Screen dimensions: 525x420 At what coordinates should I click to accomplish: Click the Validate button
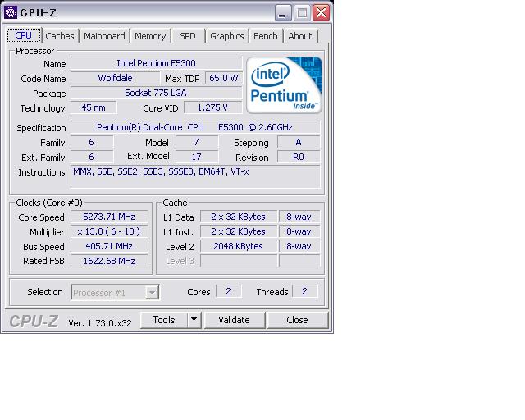click(235, 320)
